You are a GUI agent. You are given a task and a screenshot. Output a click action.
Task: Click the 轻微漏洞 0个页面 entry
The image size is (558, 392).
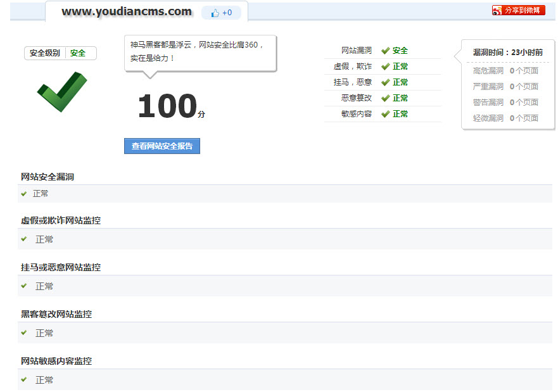point(505,118)
